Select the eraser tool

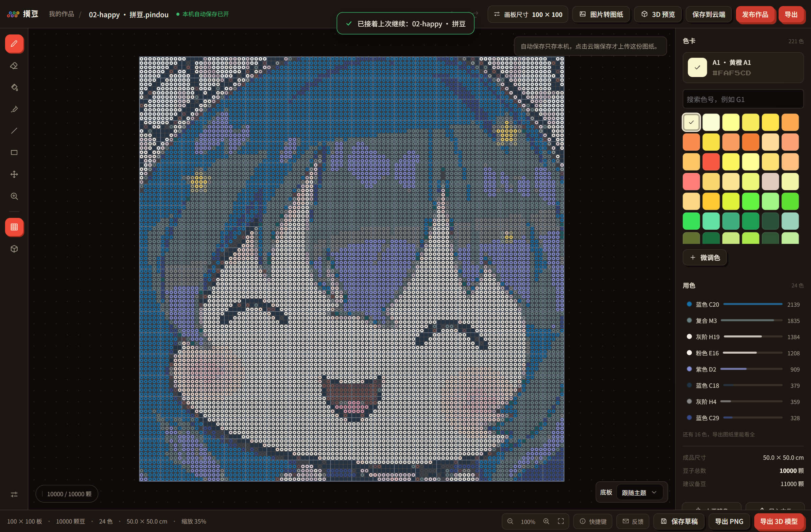14,66
